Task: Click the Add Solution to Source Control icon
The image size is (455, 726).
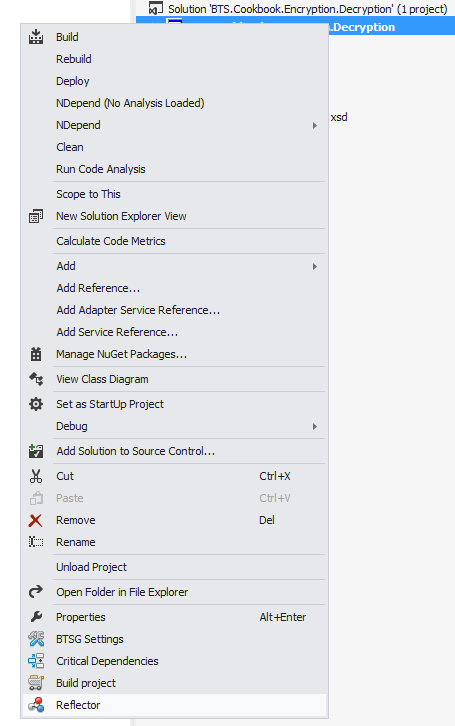Action: (36, 451)
